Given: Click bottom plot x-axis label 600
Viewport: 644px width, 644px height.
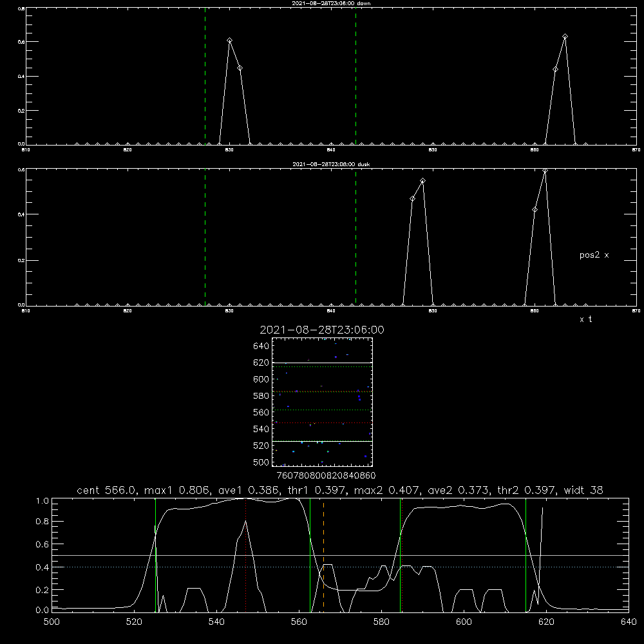Looking at the screenshot, I should [464, 622].
